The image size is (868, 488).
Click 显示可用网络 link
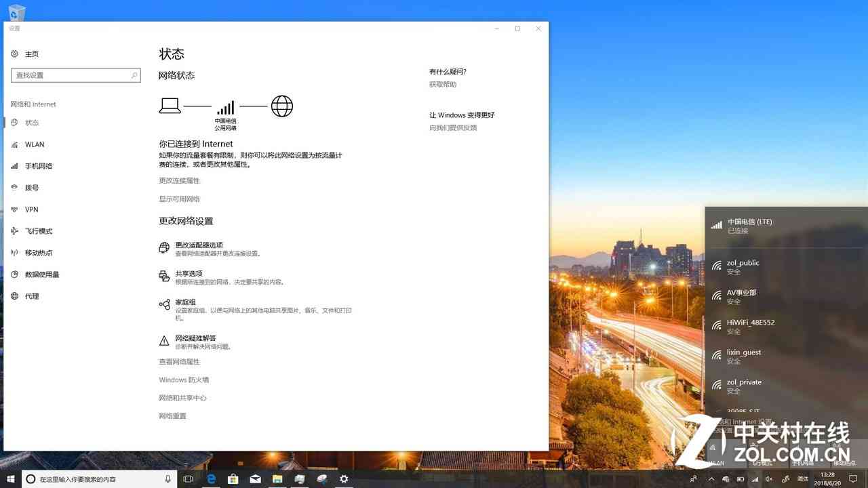click(180, 199)
